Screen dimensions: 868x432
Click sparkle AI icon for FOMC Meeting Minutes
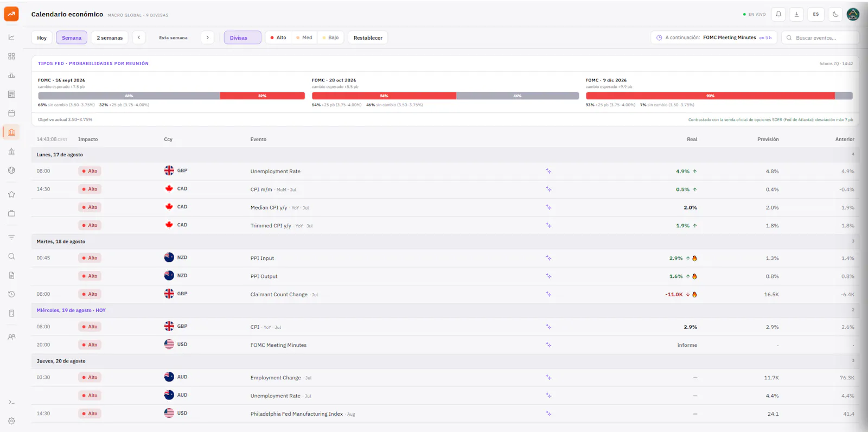tap(548, 345)
